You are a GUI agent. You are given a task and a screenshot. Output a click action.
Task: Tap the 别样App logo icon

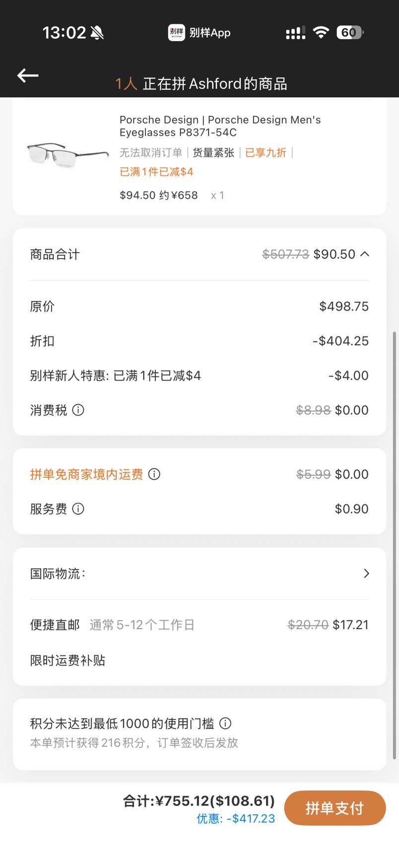(176, 33)
